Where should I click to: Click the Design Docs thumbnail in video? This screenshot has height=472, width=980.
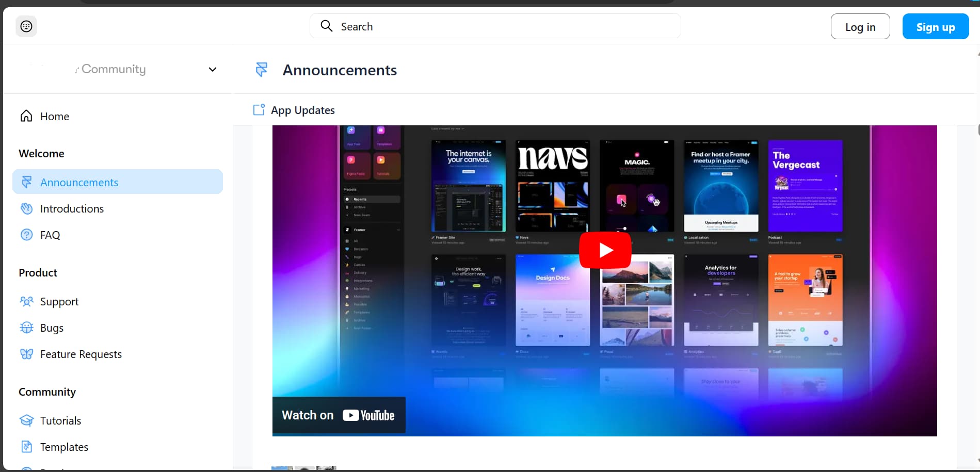(552, 300)
